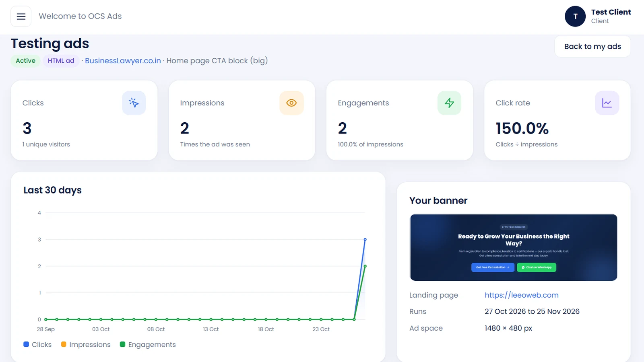Open the hamburger navigation menu
The height and width of the screenshot is (362, 644).
pos(21,16)
